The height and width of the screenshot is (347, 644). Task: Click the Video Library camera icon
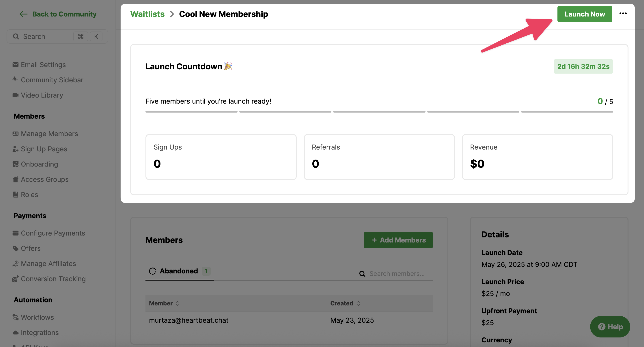[x=16, y=95]
